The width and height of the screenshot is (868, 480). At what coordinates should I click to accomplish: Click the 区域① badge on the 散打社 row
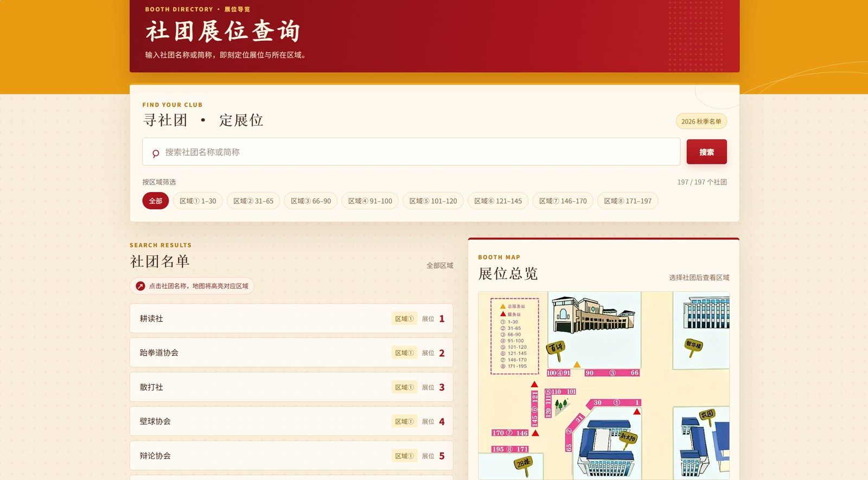404,387
